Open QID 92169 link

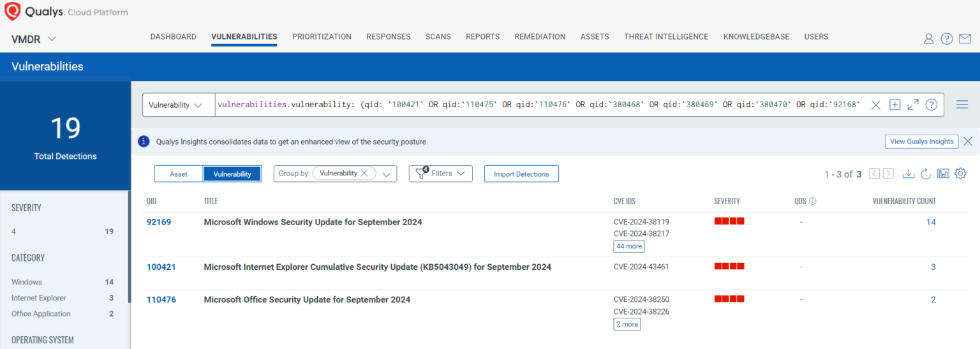[x=159, y=222]
